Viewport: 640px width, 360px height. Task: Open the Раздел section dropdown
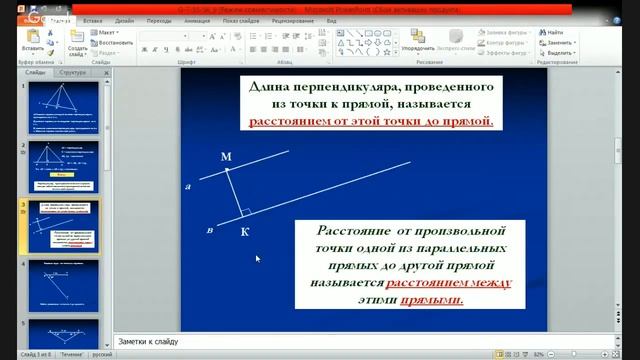(105, 53)
